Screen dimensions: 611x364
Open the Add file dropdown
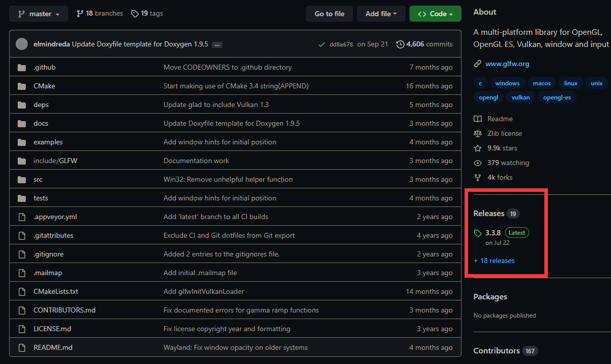[x=381, y=14]
